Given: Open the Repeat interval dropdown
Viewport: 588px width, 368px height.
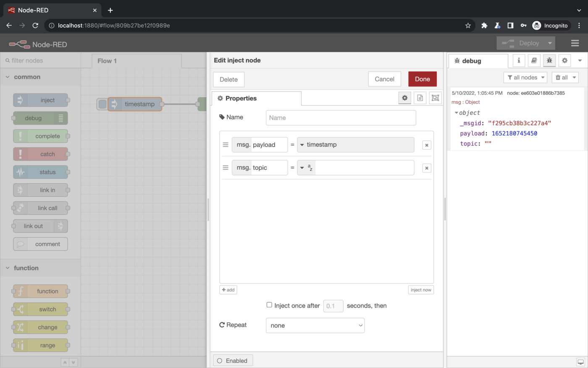Looking at the screenshot, I should [x=315, y=326].
